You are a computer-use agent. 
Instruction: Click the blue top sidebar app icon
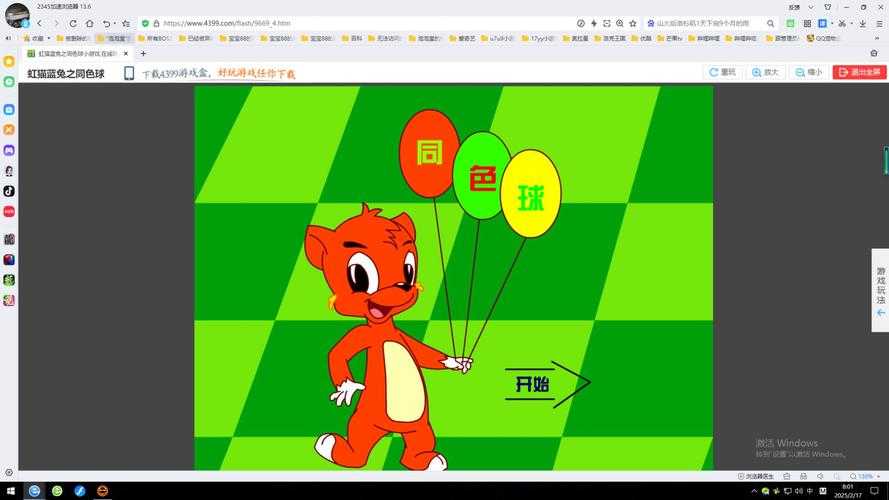[9, 109]
